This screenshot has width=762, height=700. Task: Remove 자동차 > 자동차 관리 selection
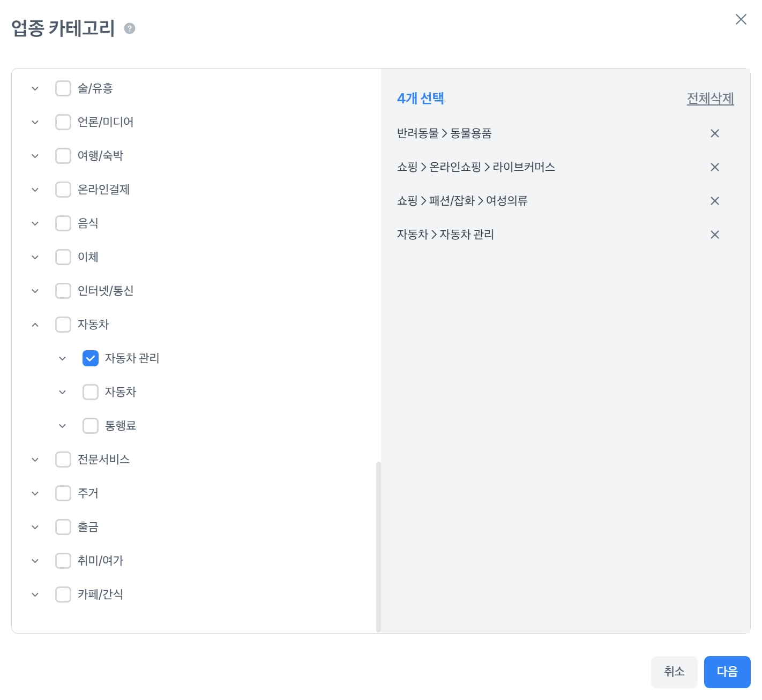coord(714,235)
